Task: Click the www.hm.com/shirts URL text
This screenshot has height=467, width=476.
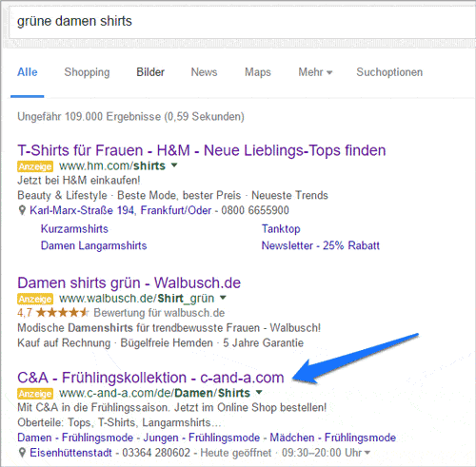Action: pos(112,165)
